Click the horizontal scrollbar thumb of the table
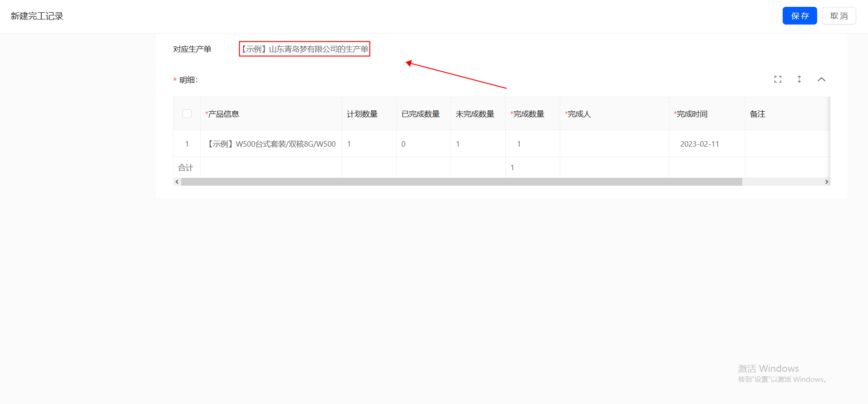Image resolution: width=868 pixels, height=404 pixels. point(462,182)
